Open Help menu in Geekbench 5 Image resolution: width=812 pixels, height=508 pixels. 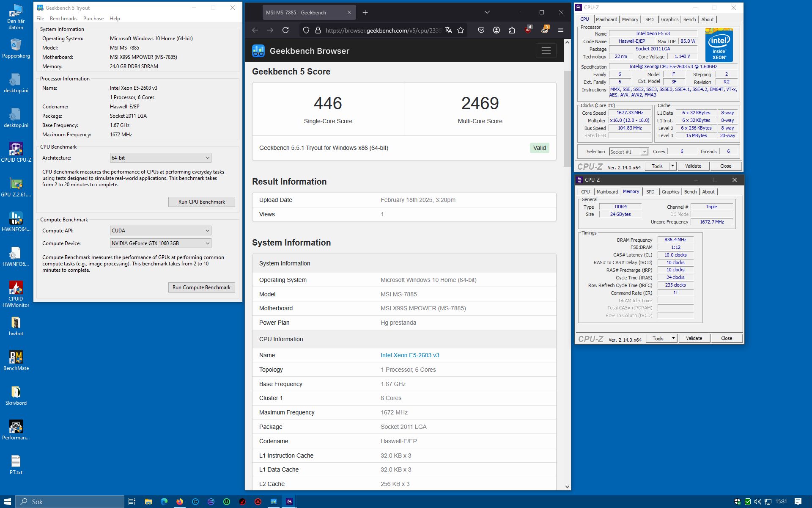click(115, 19)
